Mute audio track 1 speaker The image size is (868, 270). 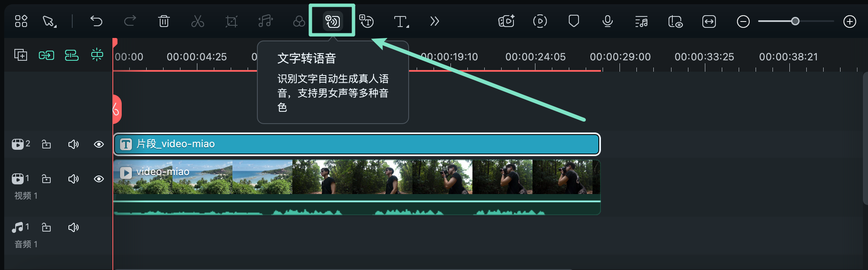tap(74, 227)
